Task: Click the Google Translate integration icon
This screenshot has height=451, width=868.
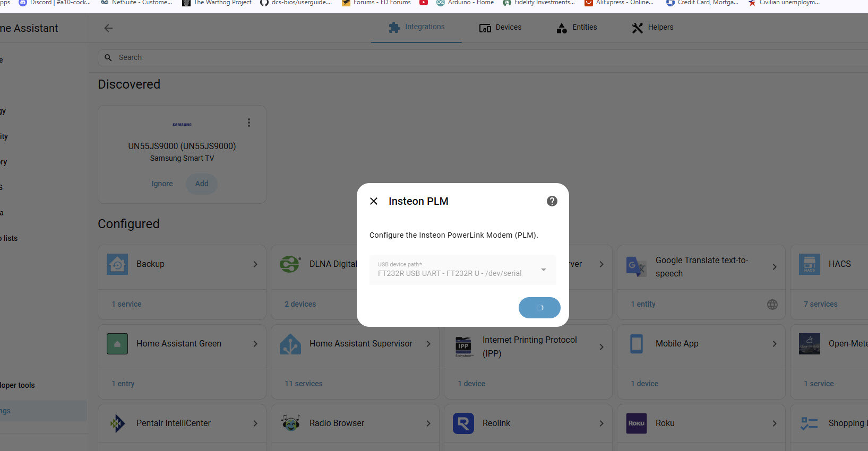Action: pyautogui.click(x=637, y=266)
